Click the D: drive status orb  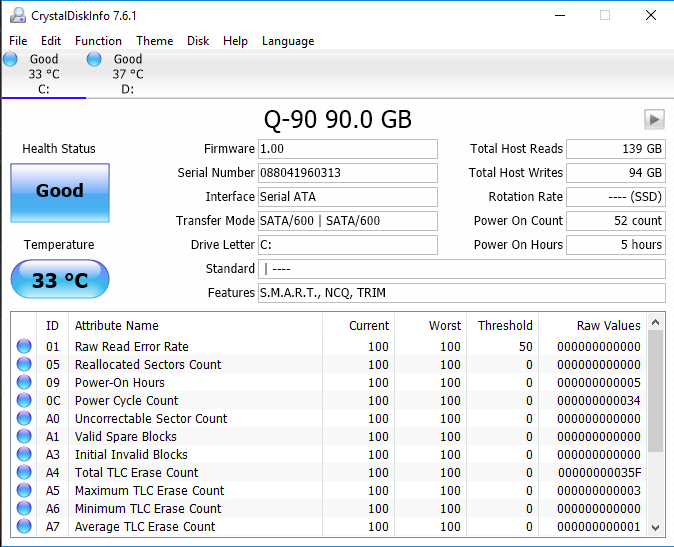click(x=94, y=59)
